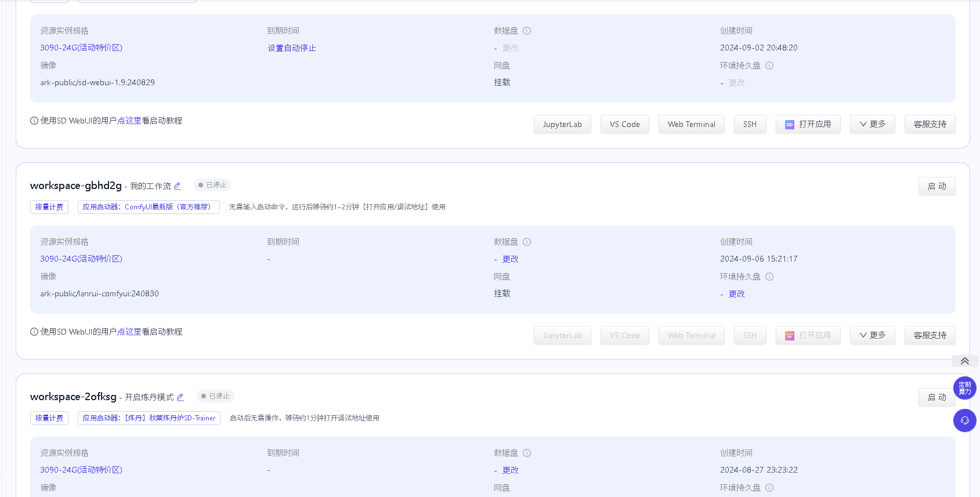Open JupyterLab for the top workspace
Screen dimensions: 980x497
click(562, 124)
